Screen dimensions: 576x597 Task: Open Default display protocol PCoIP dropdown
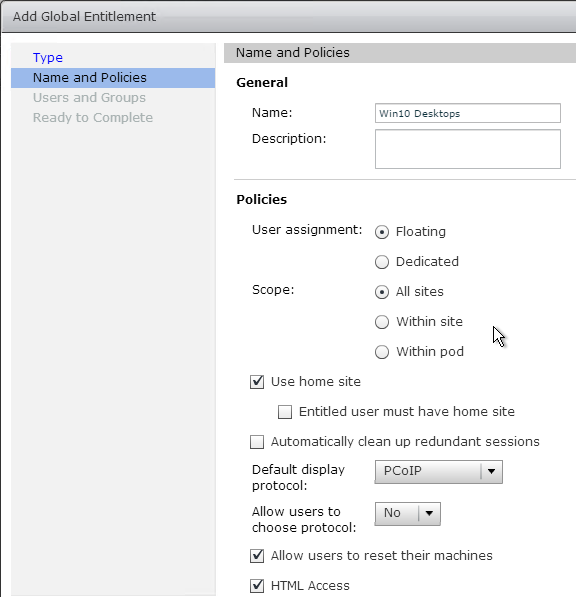pos(439,472)
